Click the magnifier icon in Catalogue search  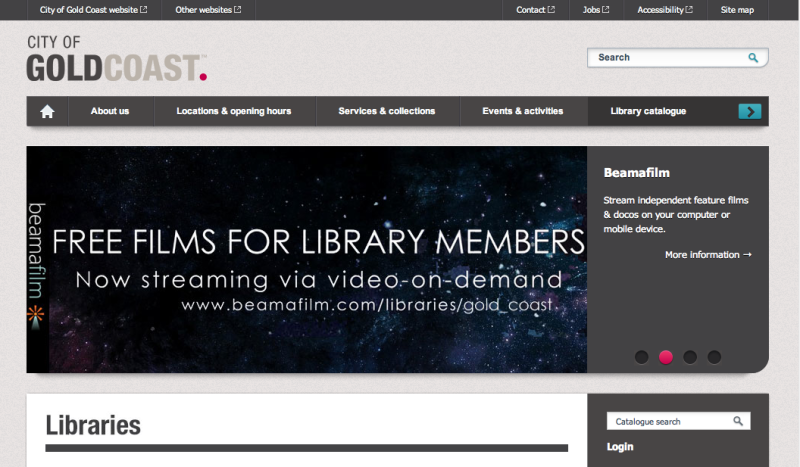(x=738, y=421)
